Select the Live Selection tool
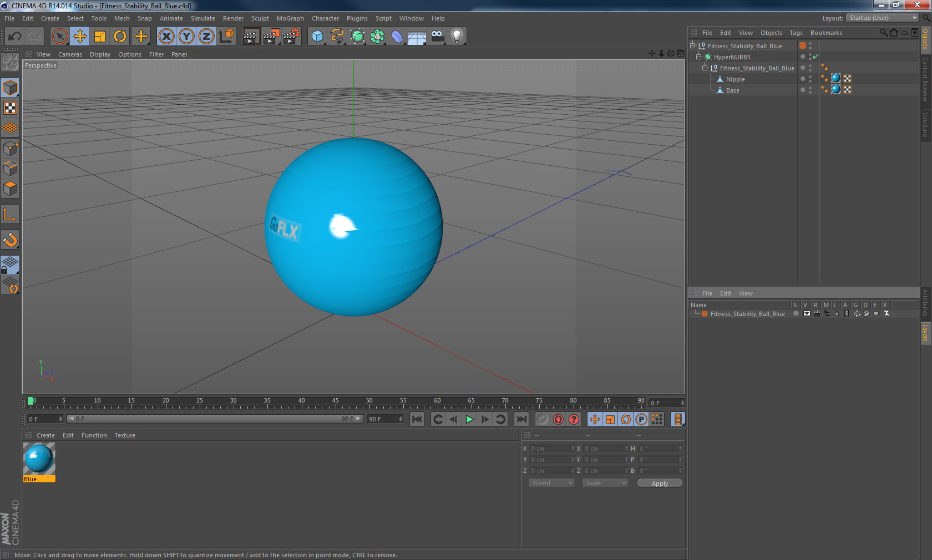 pos(59,37)
